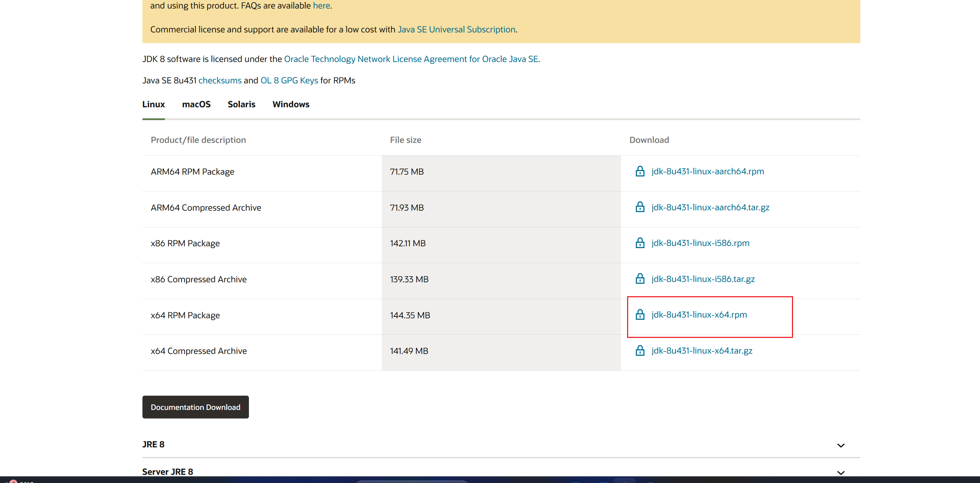The width and height of the screenshot is (980, 483).
Task: Click the 'File size' column header
Action: click(x=406, y=140)
